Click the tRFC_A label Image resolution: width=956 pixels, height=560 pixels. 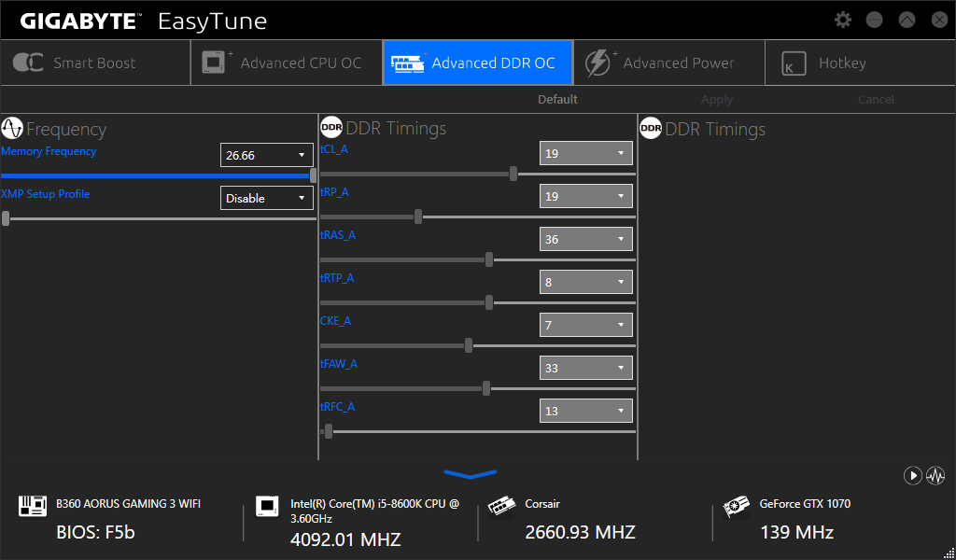[x=337, y=407]
